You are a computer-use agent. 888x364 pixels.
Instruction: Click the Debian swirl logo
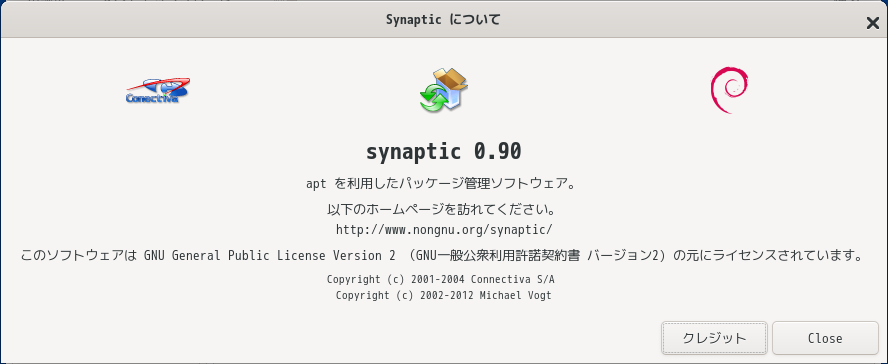tap(729, 90)
